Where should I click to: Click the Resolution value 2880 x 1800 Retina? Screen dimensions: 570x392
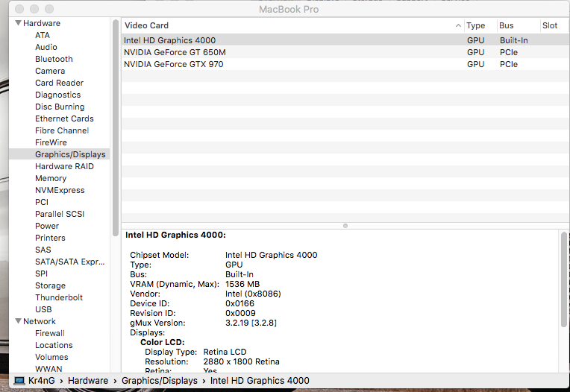tap(242, 361)
